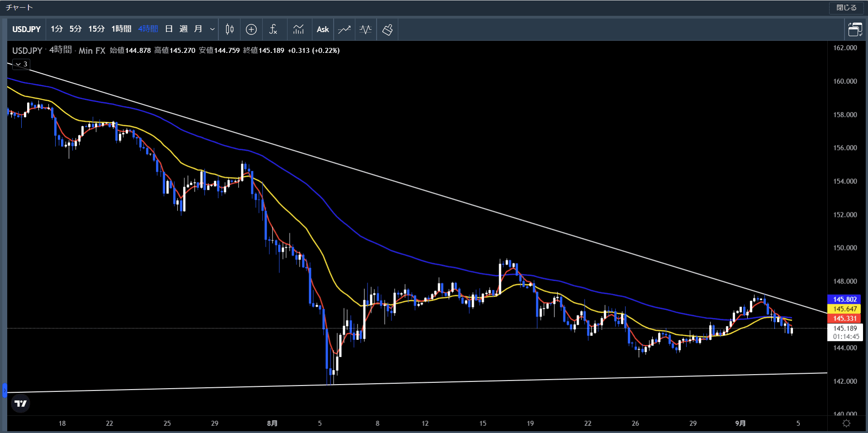The width and height of the screenshot is (868, 433).
Task: Open the indicator templates chart icon
Action: point(298,29)
